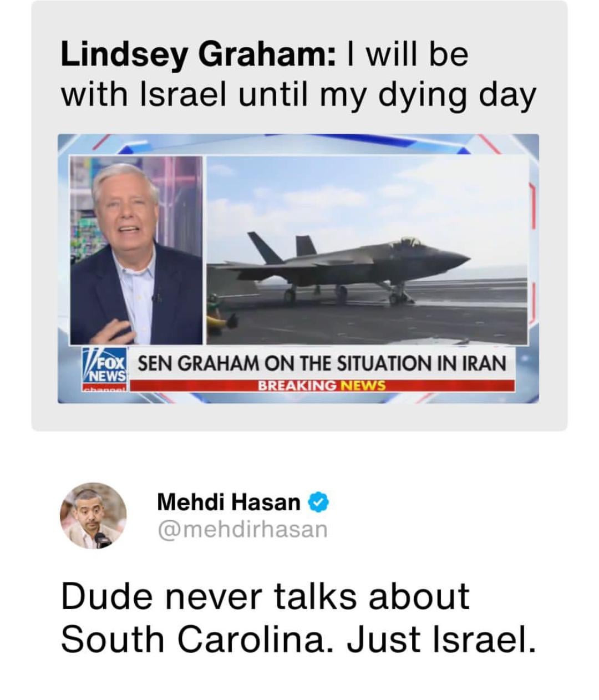The height and width of the screenshot is (700, 599).
Task: Click the bold "Lindsey Graham:" headline name
Action: [198, 55]
